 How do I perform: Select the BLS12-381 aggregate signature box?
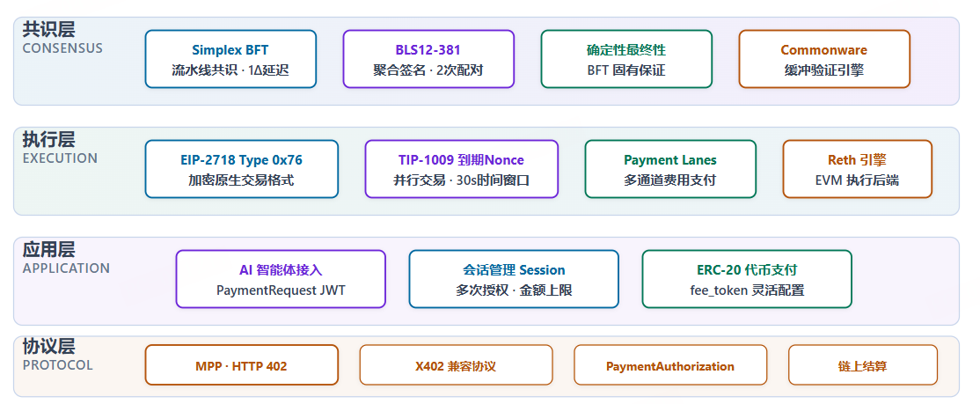pyautogui.click(x=428, y=60)
